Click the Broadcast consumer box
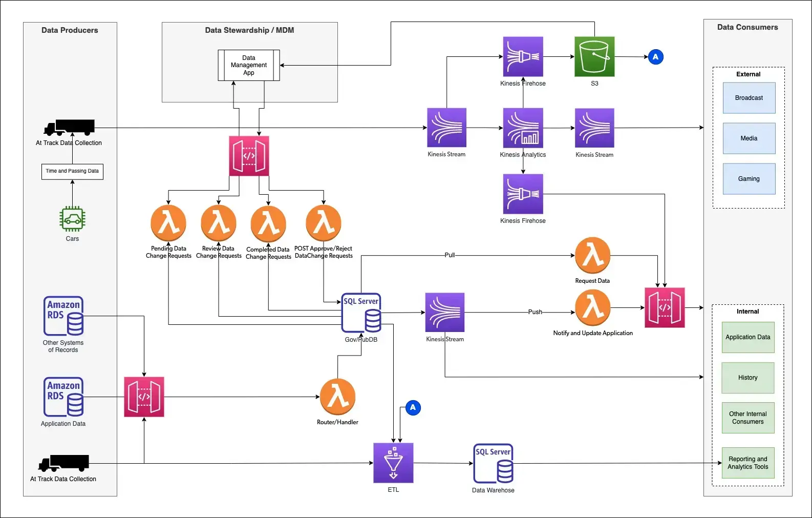Screen dimensions: 812x518 [x=749, y=98]
